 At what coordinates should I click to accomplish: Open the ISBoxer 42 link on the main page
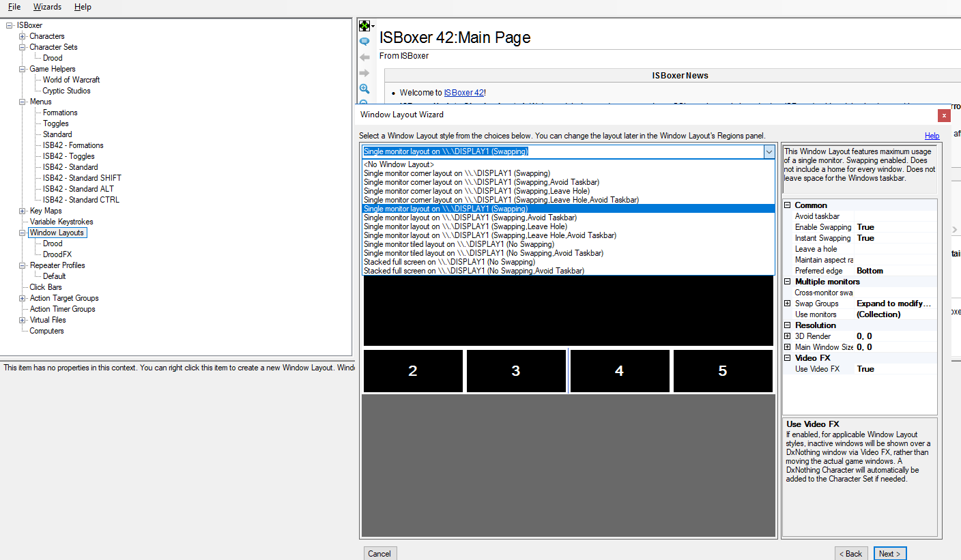[463, 93]
